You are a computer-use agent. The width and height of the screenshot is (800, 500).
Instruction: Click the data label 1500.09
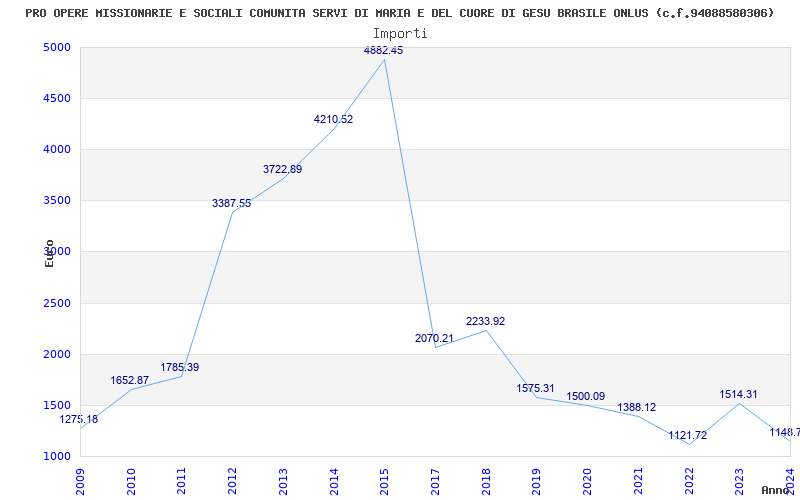(586, 396)
